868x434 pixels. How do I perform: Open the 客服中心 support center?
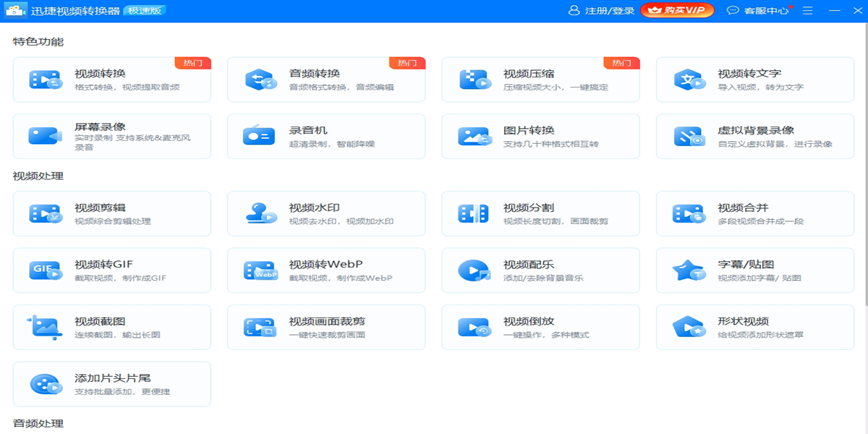(x=759, y=11)
